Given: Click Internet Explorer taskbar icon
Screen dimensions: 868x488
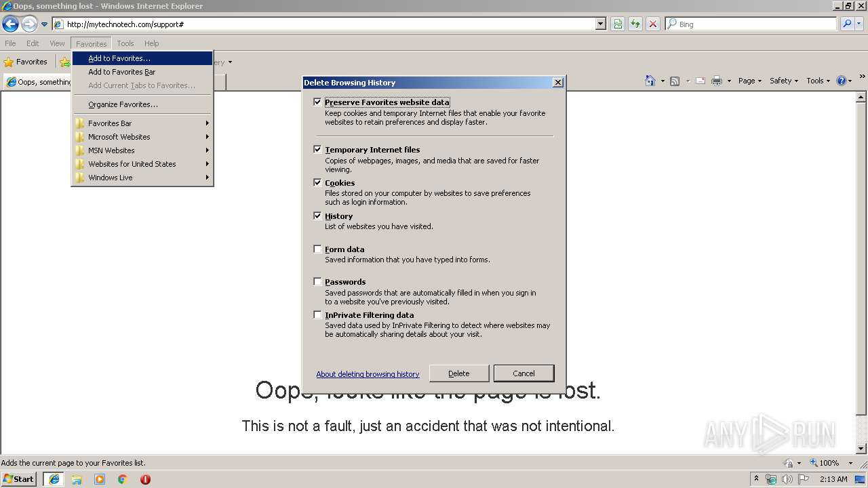Looking at the screenshot, I should pyautogui.click(x=54, y=479).
